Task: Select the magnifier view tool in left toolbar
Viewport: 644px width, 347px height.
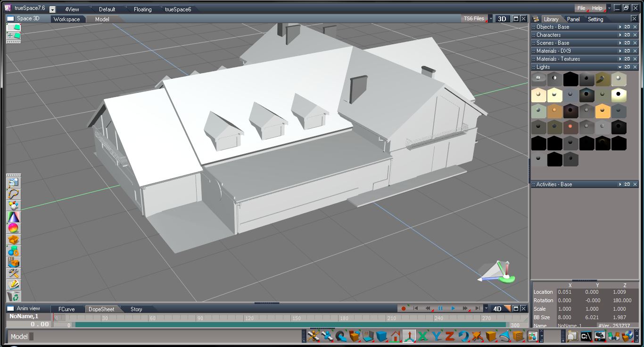Action: pyautogui.click(x=13, y=182)
